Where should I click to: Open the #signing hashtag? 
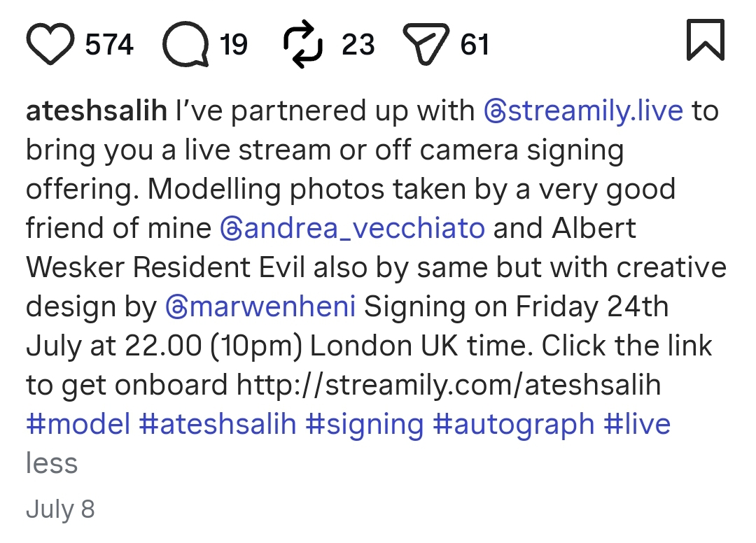point(365,425)
